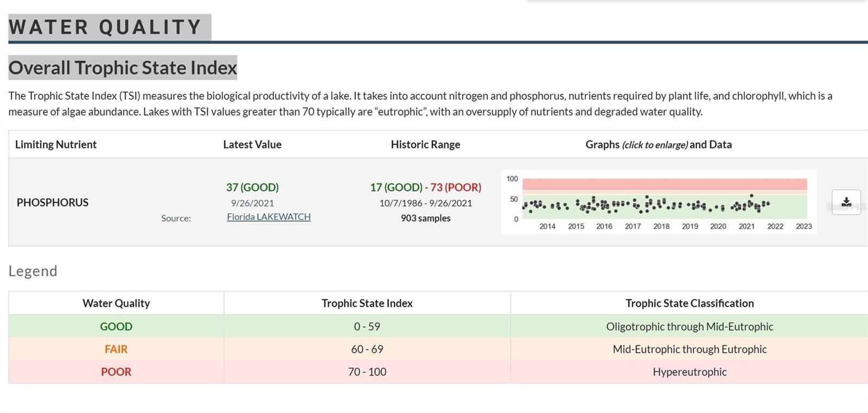Open the Florida LAKEWATCH source link

(269, 217)
